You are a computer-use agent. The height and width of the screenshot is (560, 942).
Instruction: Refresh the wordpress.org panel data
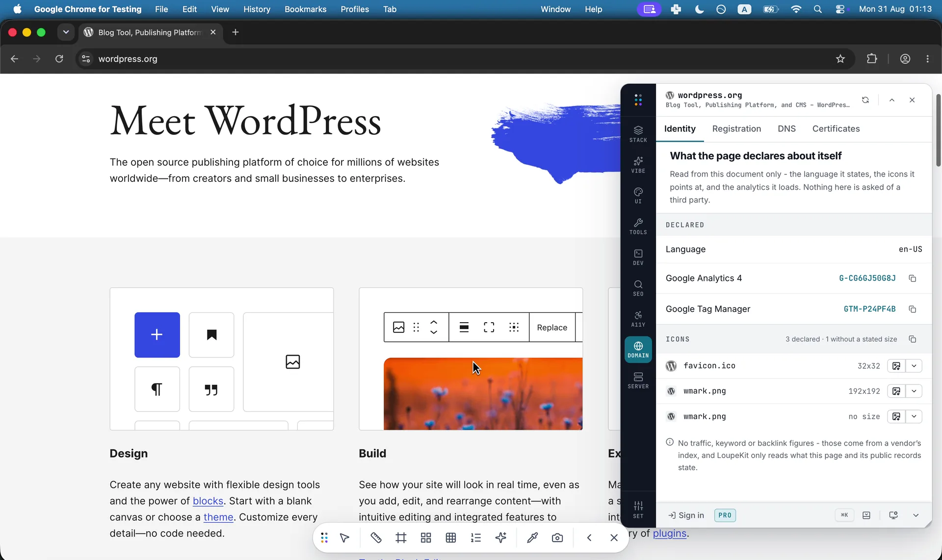point(865,100)
